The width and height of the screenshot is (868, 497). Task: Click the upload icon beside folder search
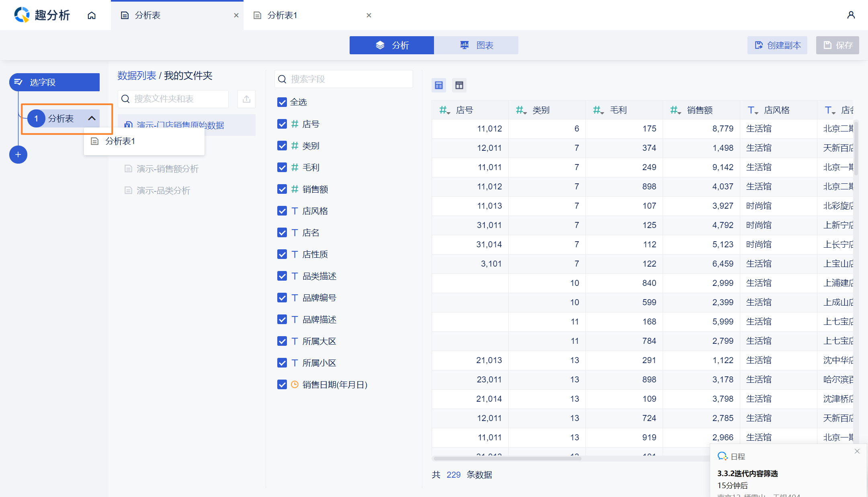[246, 99]
